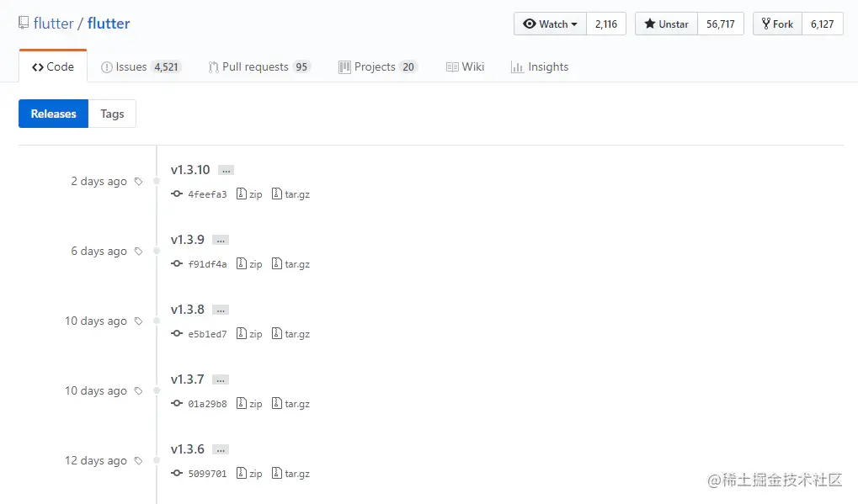Expand the v1.3.10 ellipsis details
The width and height of the screenshot is (858, 504).
pos(226,170)
